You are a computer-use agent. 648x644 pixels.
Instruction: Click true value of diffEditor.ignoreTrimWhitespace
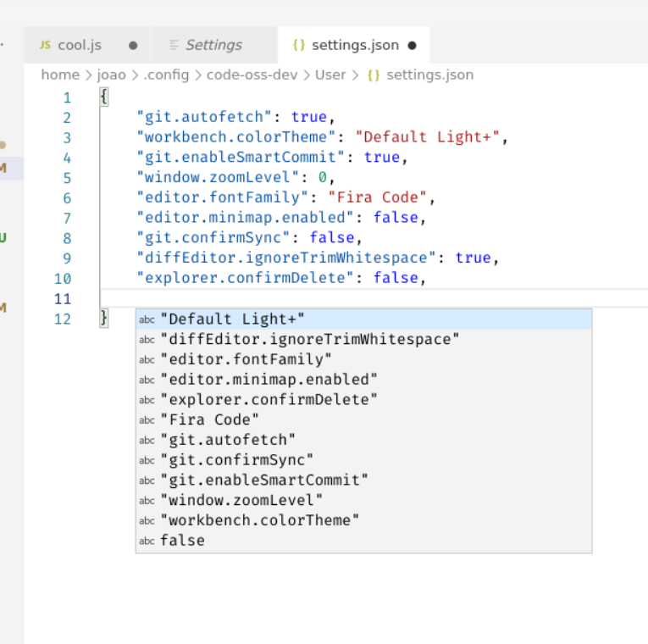click(x=474, y=258)
